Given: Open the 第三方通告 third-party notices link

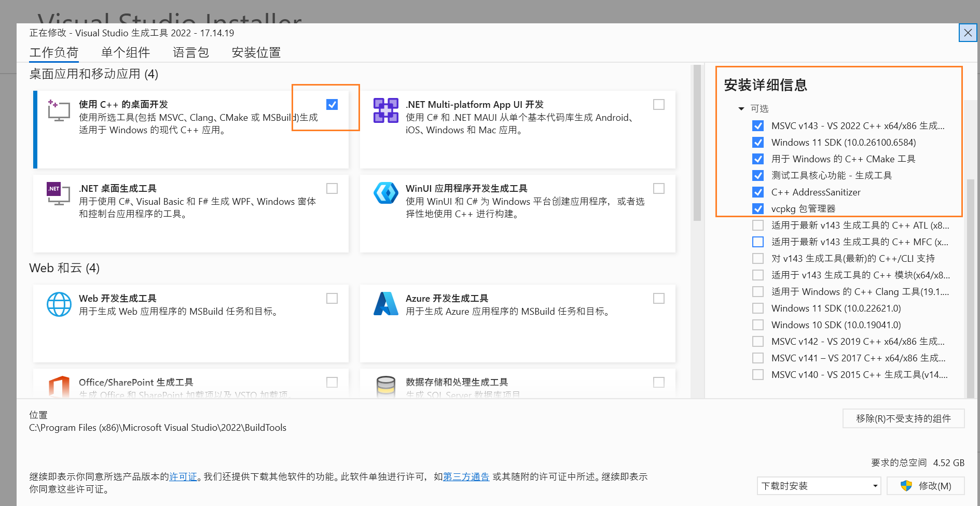Looking at the screenshot, I should 466,477.
